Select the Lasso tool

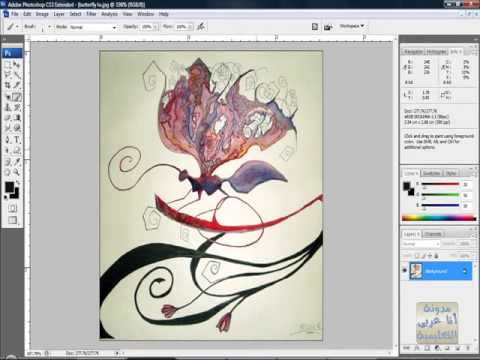(8, 75)
